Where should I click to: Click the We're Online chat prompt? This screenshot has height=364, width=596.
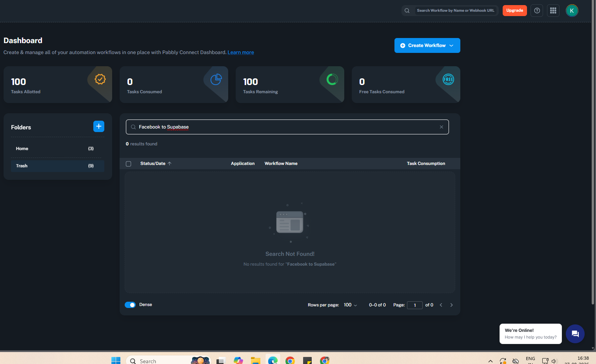click(x=531, y=334)
